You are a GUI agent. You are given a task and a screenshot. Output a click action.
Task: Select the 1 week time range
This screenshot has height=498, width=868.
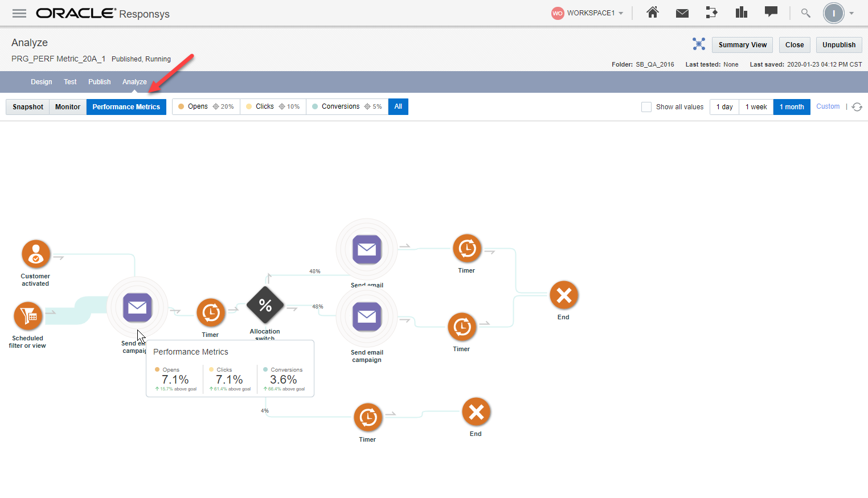(756, 106)
